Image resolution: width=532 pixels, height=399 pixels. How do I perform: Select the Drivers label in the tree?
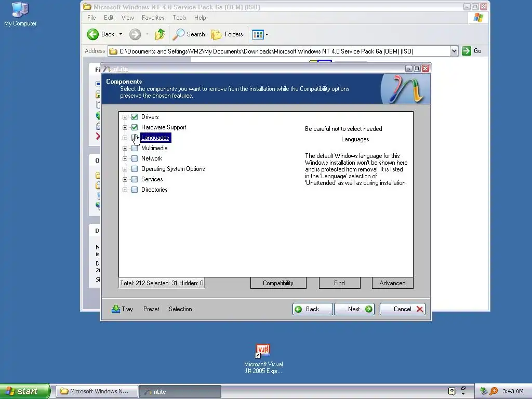[x=150, y=117]
